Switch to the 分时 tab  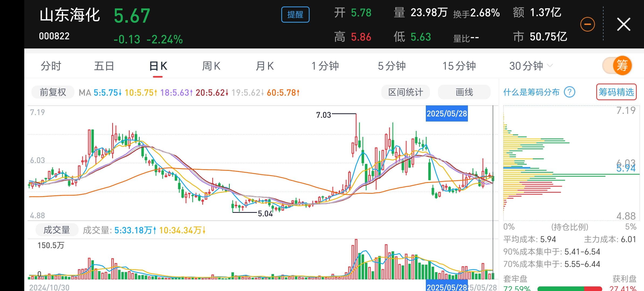pyautogui.click(x=51, y=66)
